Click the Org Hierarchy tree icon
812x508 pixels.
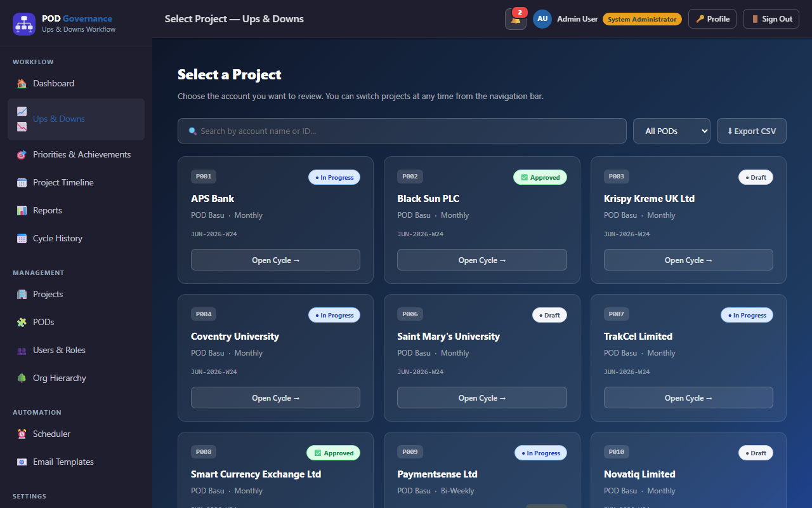point(22,378)
